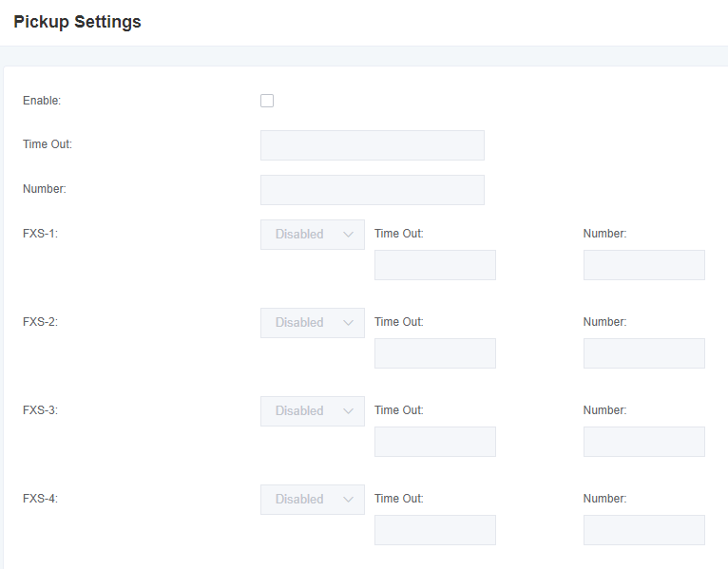Focus the FXS-2 Number field

click(x=644, y=353)
